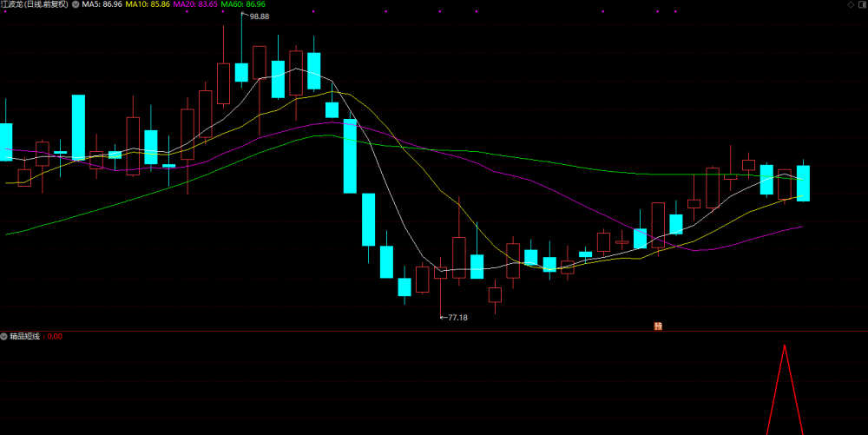Click the 77.18 low price label
Screen dimensions: 868x435
(457, 318)
